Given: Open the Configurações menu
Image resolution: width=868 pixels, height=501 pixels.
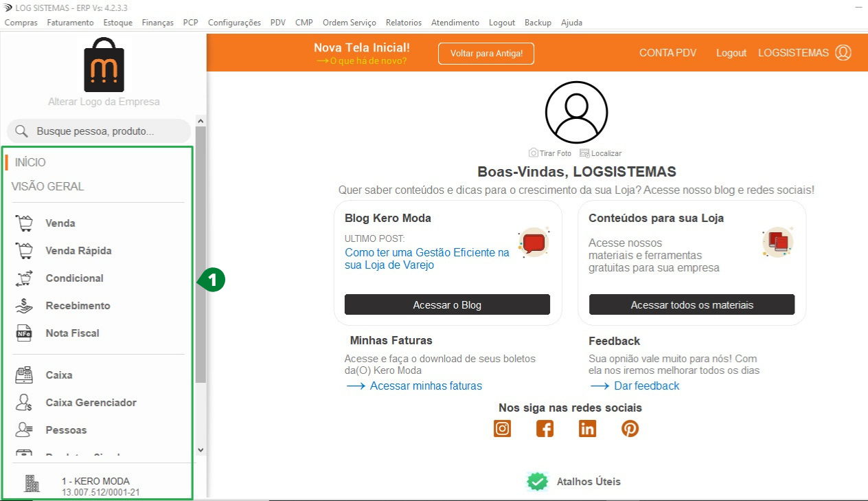Looking at the screenshot, I should (234, 23).
